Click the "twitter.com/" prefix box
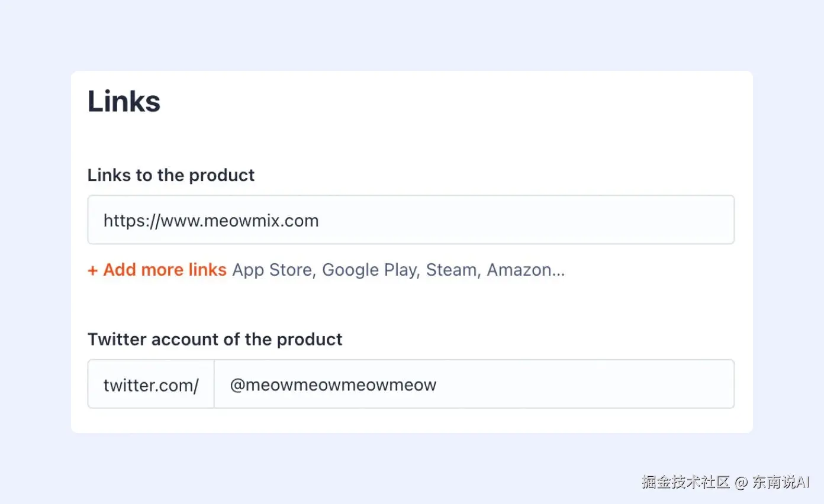Screen dimensions: 824x504 151,385
